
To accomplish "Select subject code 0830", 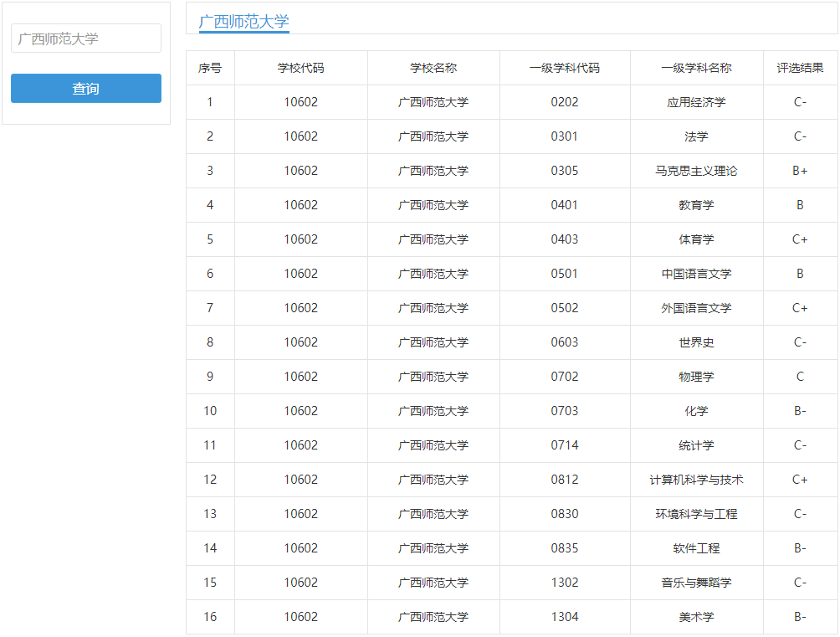I will [x=565, y=514].
